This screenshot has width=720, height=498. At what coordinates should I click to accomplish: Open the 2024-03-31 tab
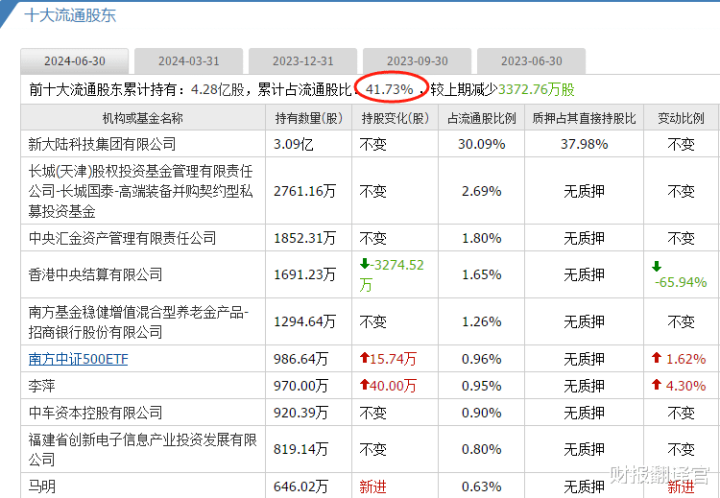tap(189, 61)
